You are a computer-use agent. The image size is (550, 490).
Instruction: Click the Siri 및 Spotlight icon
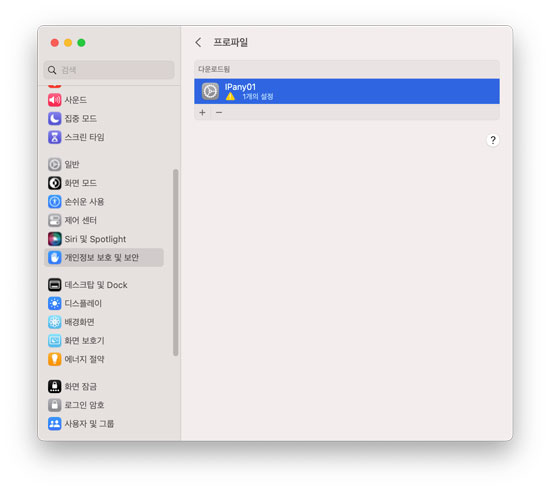click(54, 239)
